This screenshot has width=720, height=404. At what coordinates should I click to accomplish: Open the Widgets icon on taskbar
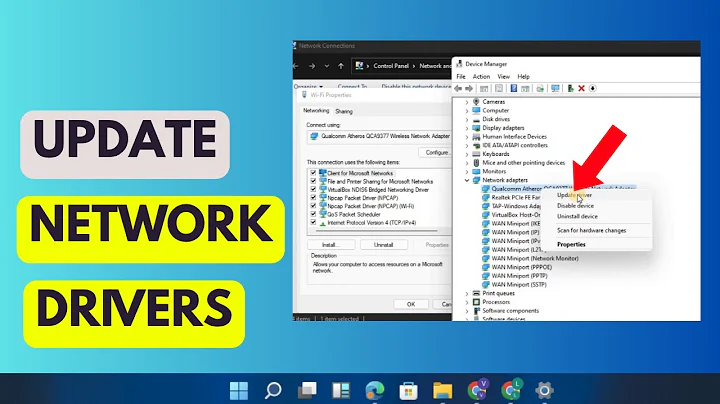point(341,391)
